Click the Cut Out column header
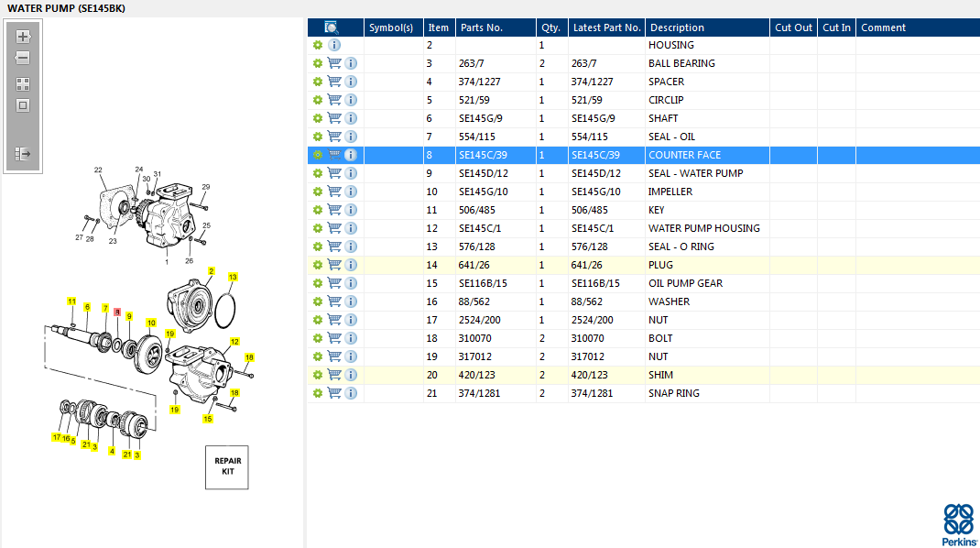Viewport: 980px width, 548px height. click(x=794, y=27)
